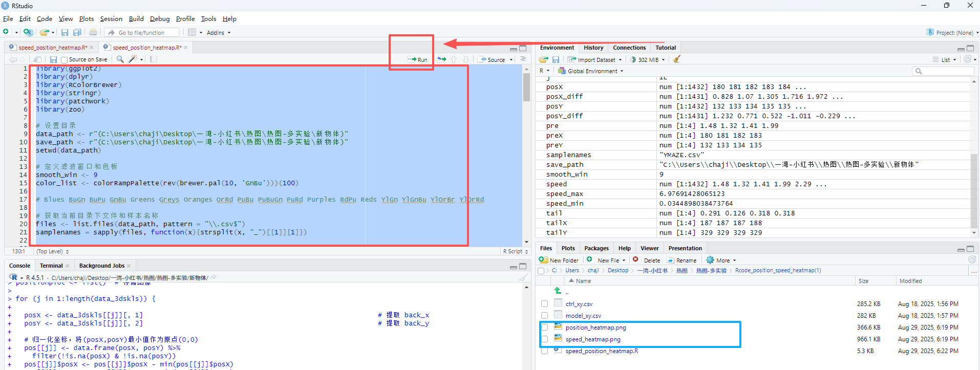980x370 pixels.
Task: Click the print icon in the main toolbar
Action: (x=93, y=32)
